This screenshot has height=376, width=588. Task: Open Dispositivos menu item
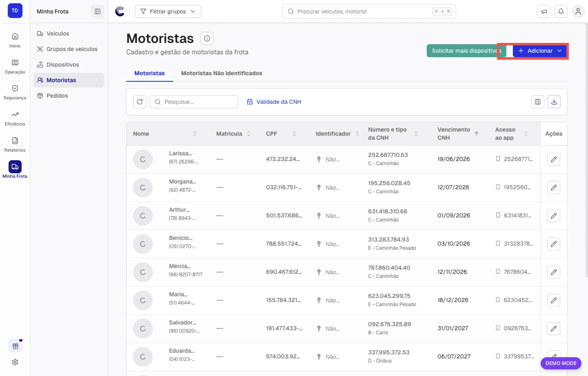click(69, 65)
